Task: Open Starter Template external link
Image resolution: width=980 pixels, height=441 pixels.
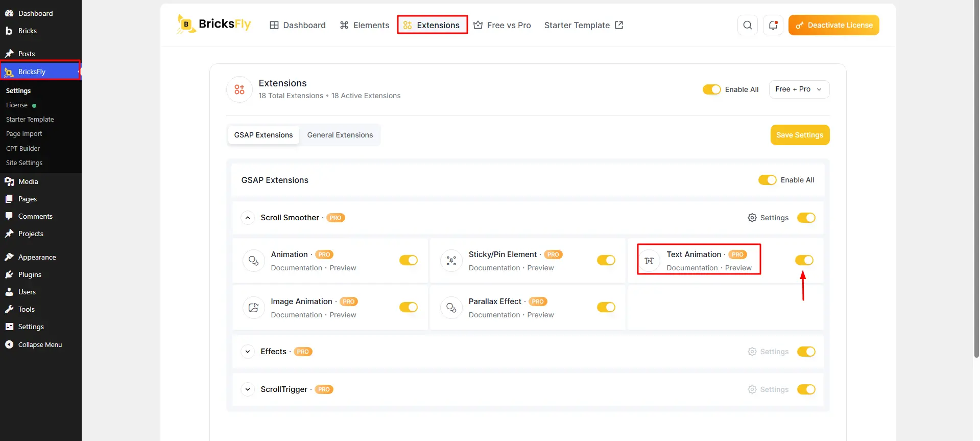Action: (584, 25)
